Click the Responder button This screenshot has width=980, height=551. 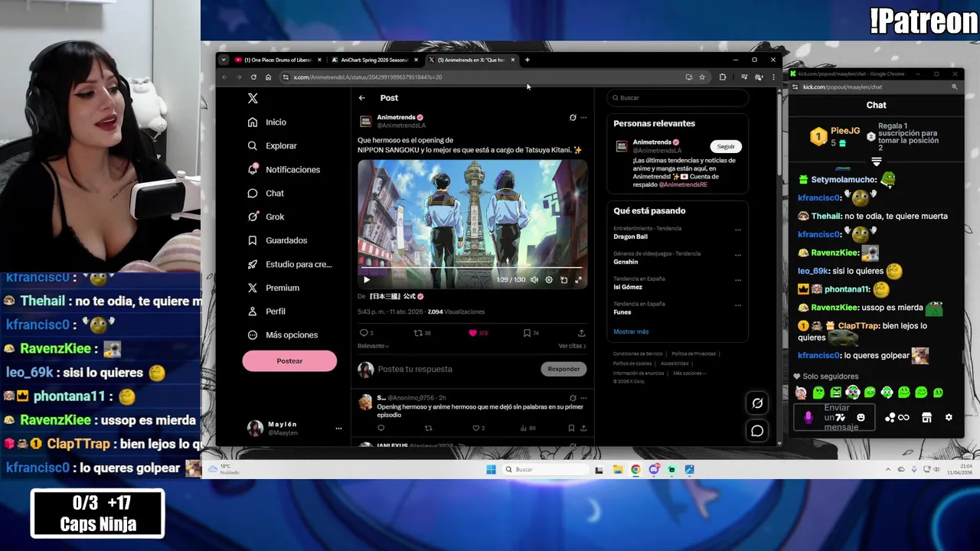563,369
